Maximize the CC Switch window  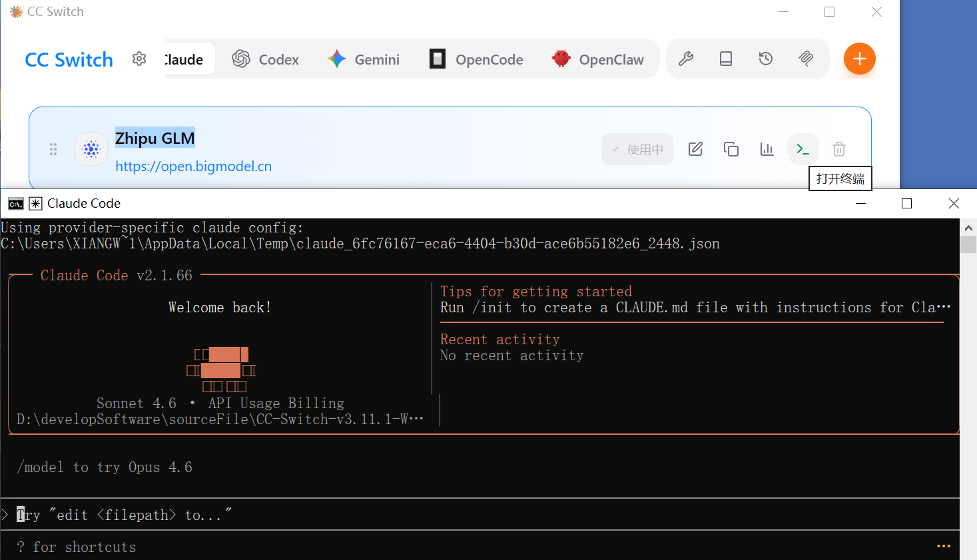(x=830, y=12)
